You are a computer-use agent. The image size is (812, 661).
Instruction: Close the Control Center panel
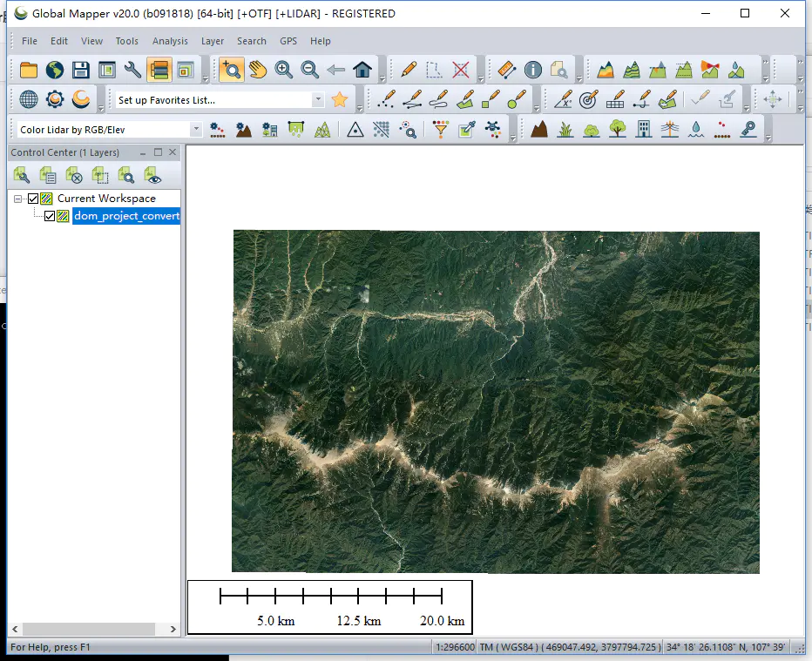pos(173,152)
